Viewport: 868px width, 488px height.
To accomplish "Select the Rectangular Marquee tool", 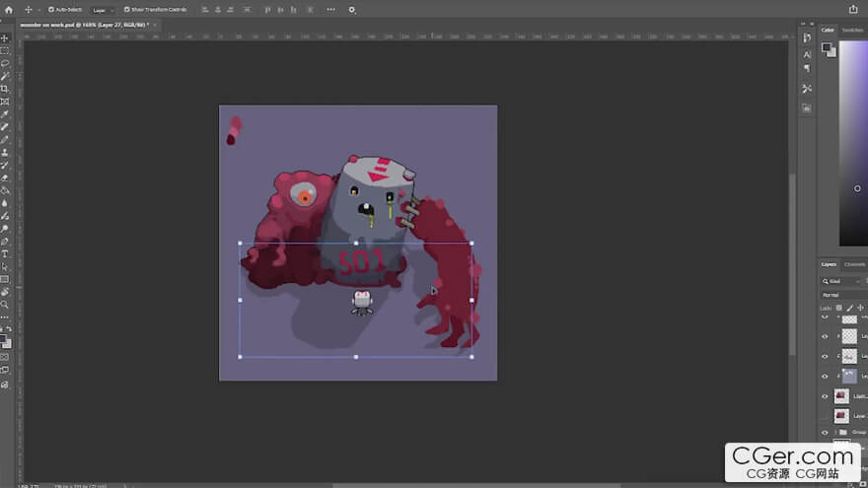I will coord(5,50).
